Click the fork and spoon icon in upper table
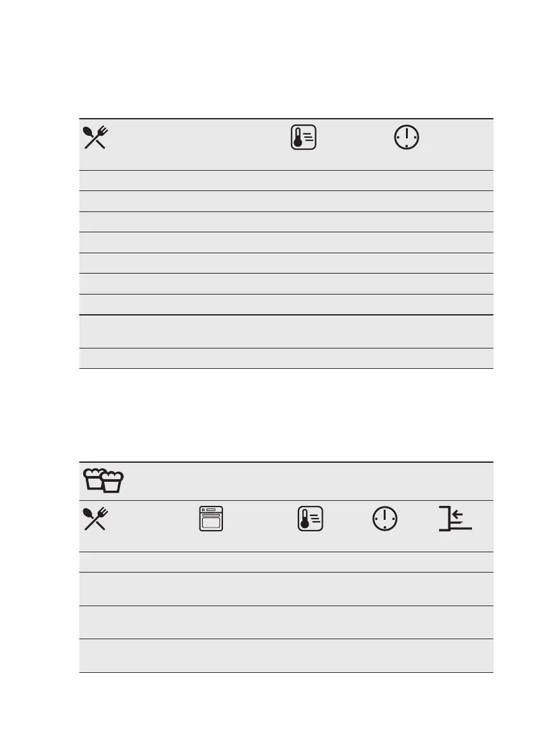This screenshot has height=756, width=533. 95,137
